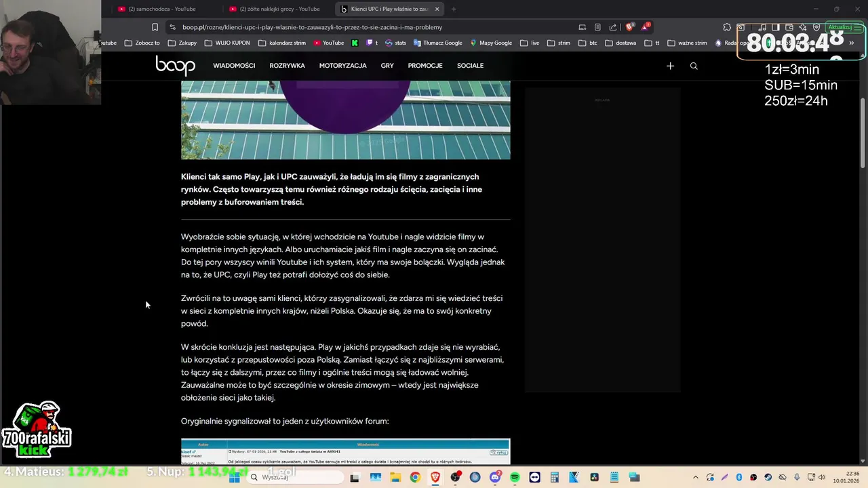Click the address bar URL field
The image size is (868, 488).
[x=373, y=27]
